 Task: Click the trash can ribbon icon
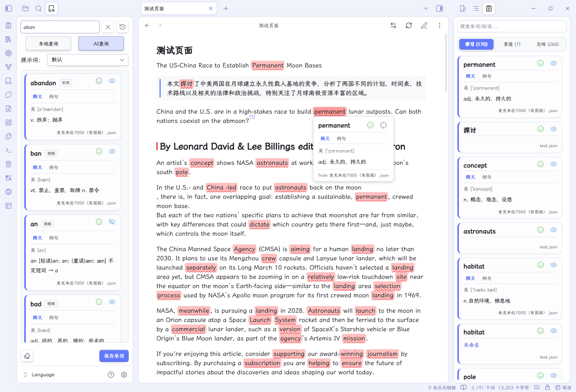[x=8, y=164]
